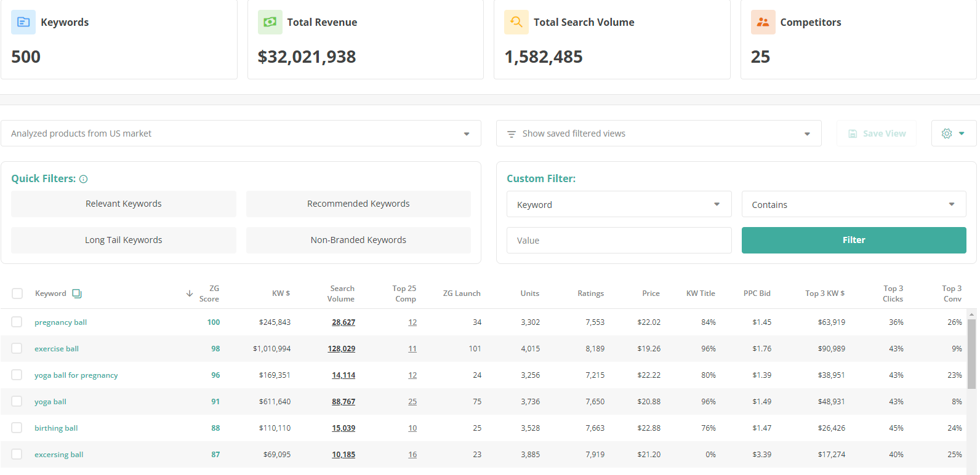Click the ZG Launch column header

(x=462, y=293)
